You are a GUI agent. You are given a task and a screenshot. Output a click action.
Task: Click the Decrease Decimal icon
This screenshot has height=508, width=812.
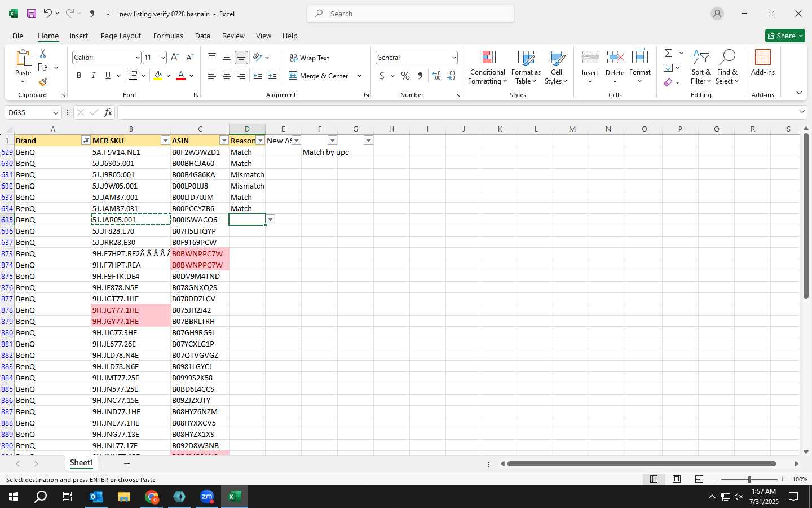point(451,76)
